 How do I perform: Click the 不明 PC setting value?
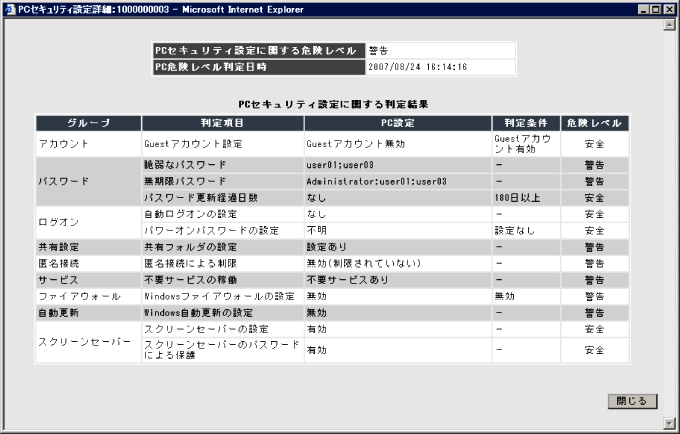tap(317, 231)
